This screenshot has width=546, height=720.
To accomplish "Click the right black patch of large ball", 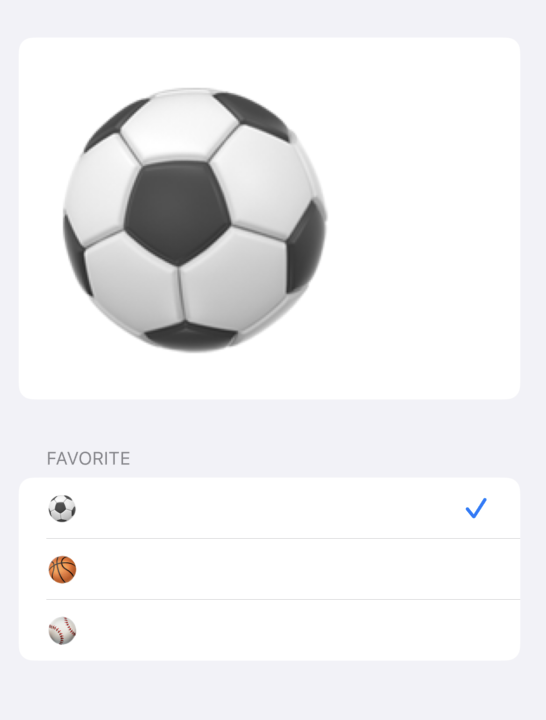I will coord(305,248).
